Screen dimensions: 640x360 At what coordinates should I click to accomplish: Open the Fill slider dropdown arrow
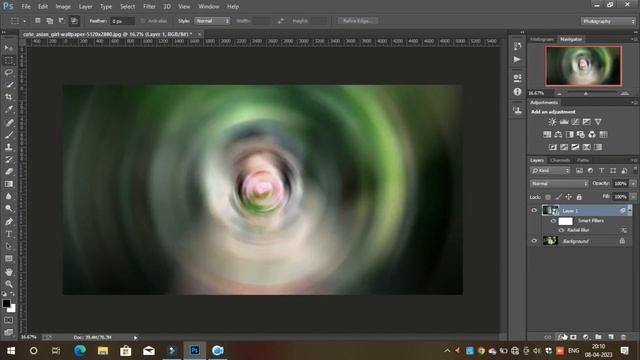pos(633,197)
